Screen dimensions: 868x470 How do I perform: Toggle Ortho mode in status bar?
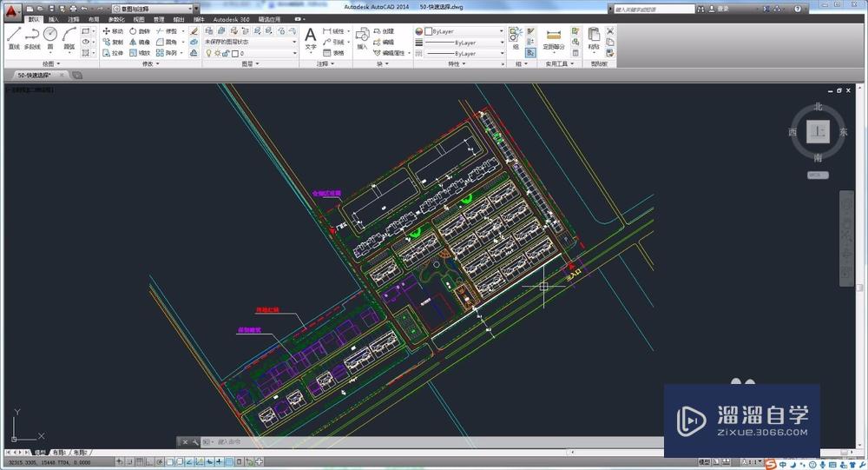click(x=149, y=461)
